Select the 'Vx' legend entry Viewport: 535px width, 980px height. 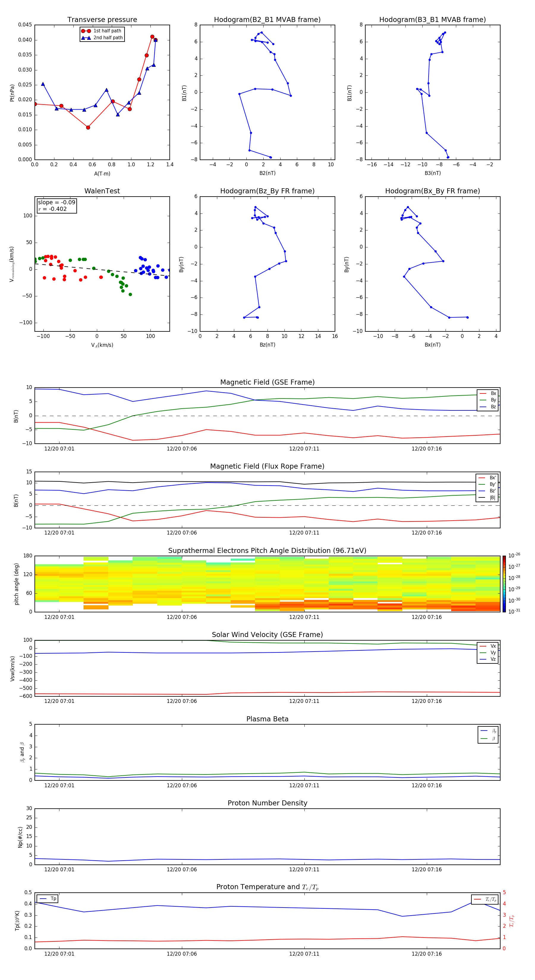point(488,646)
